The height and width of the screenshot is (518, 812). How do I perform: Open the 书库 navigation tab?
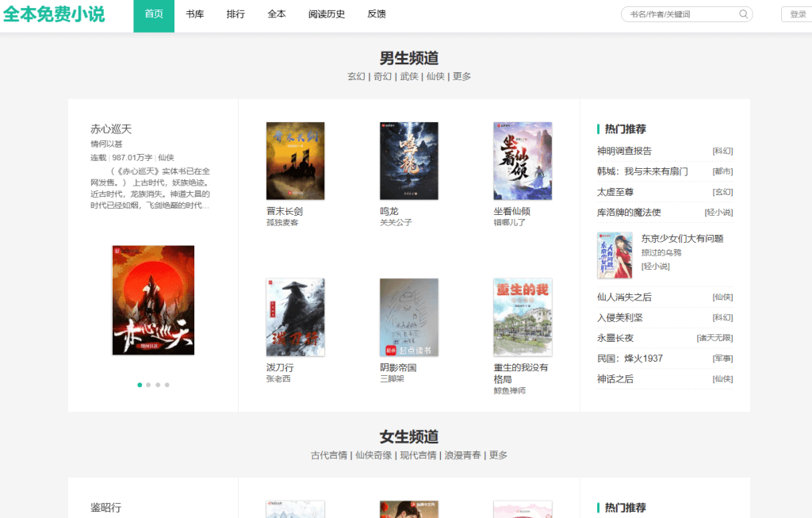pyautogui.click(x=194, y=14)
